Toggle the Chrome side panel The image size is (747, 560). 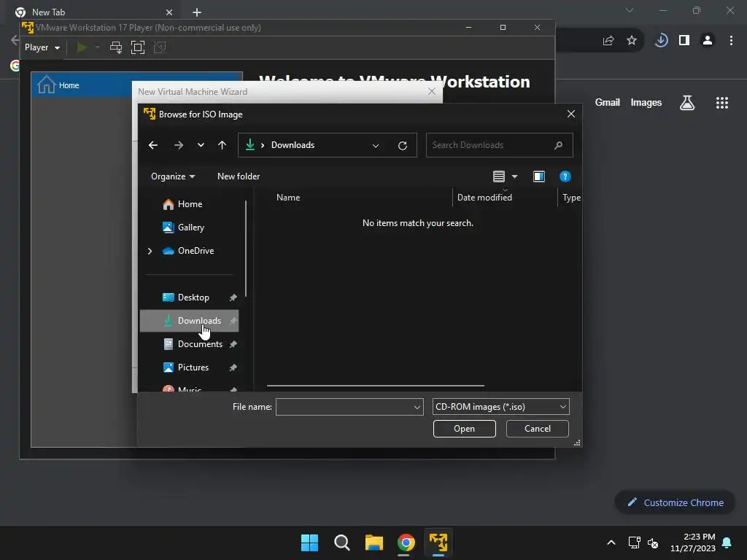tap(684, 41)
